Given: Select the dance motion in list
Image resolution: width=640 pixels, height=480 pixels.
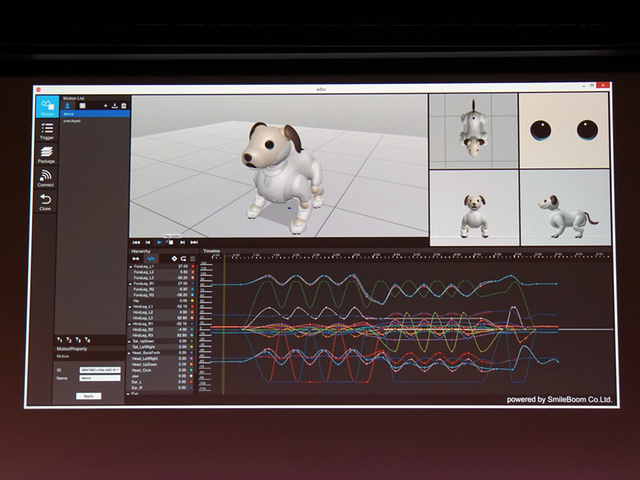Looking at the screenshot, I should click(95, 114).
